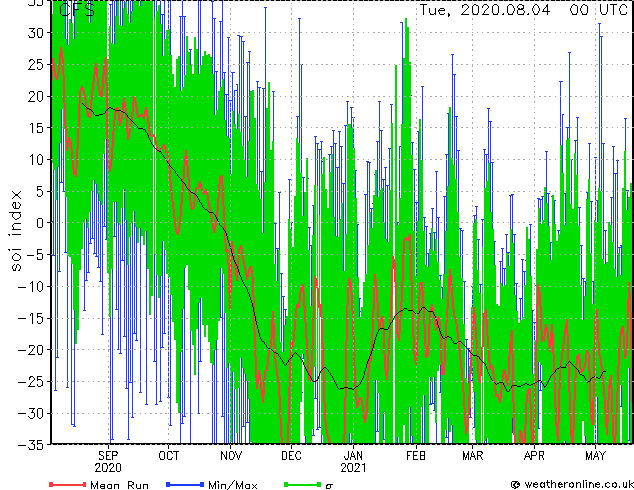This screenshot has height=490, width=634.
Task: Click the y-axis value 10
Action: coord(36,160)
